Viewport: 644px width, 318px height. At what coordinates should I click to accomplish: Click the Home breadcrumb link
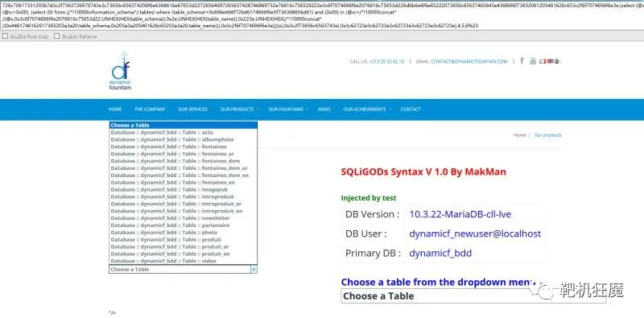pos(519,135)
